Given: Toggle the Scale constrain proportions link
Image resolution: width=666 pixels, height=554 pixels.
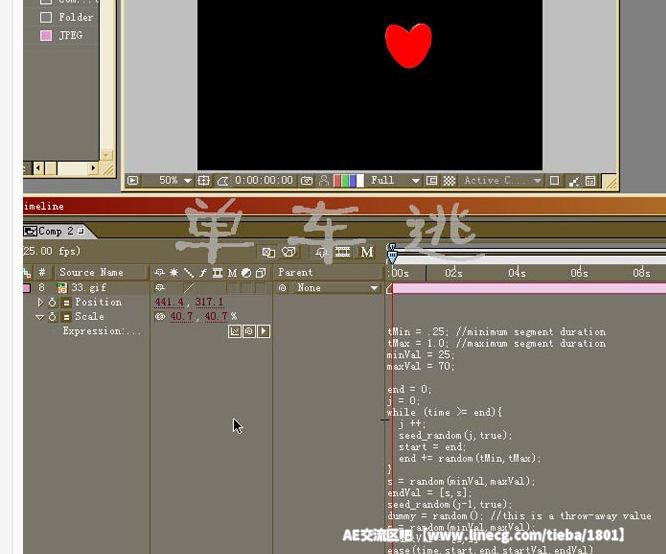Looking at the screenshot, I should [x=160, y=317].
